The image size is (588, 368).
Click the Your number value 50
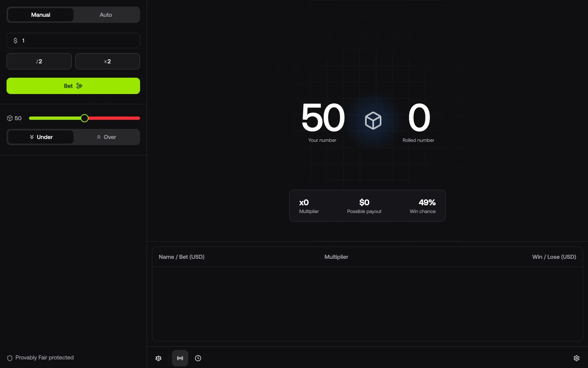point(323,118)
